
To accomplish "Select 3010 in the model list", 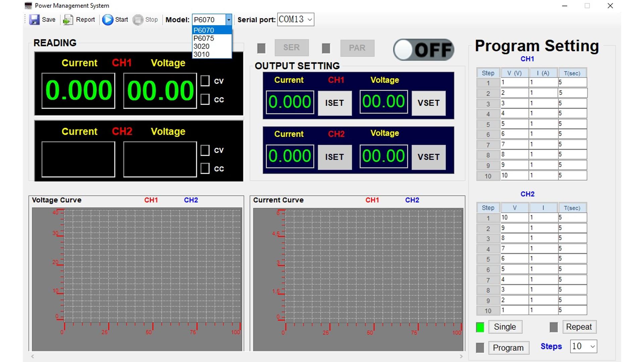I will click(212, 54).
